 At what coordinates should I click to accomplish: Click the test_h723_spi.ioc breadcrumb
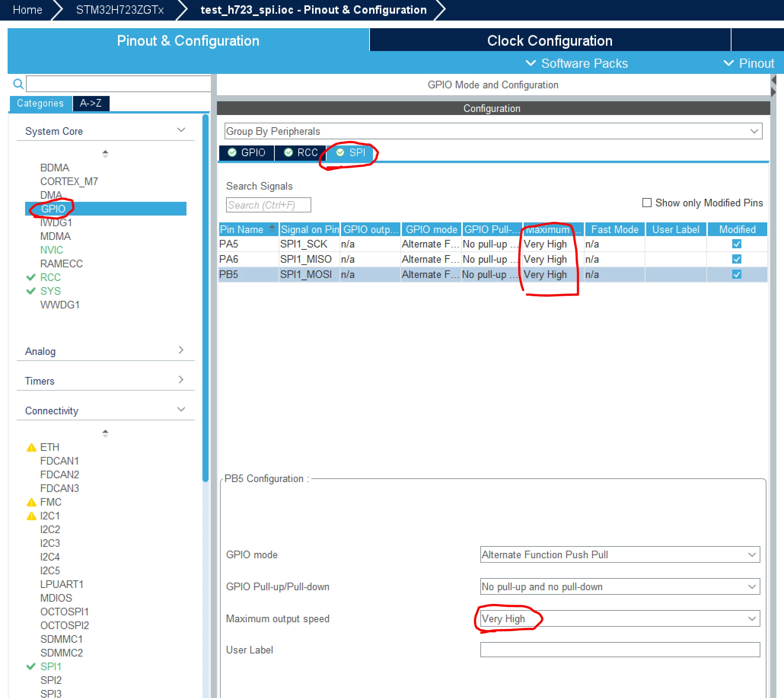314,10
